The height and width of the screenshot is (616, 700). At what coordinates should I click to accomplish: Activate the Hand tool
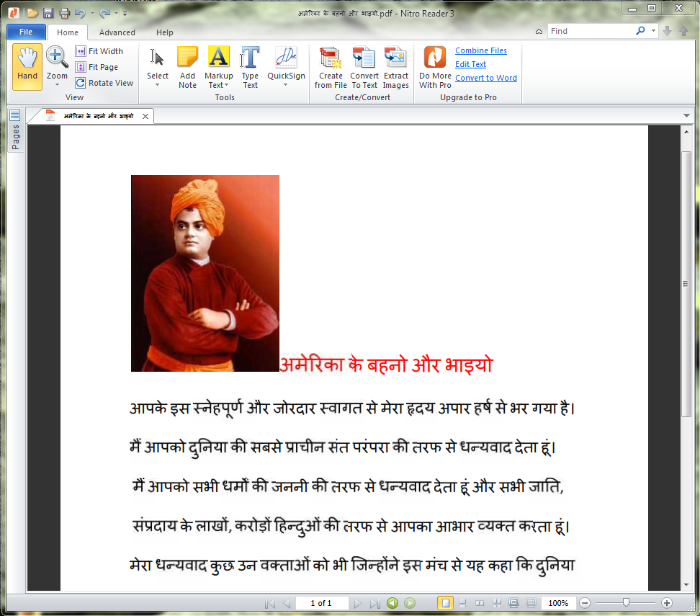tap(27, 66)
